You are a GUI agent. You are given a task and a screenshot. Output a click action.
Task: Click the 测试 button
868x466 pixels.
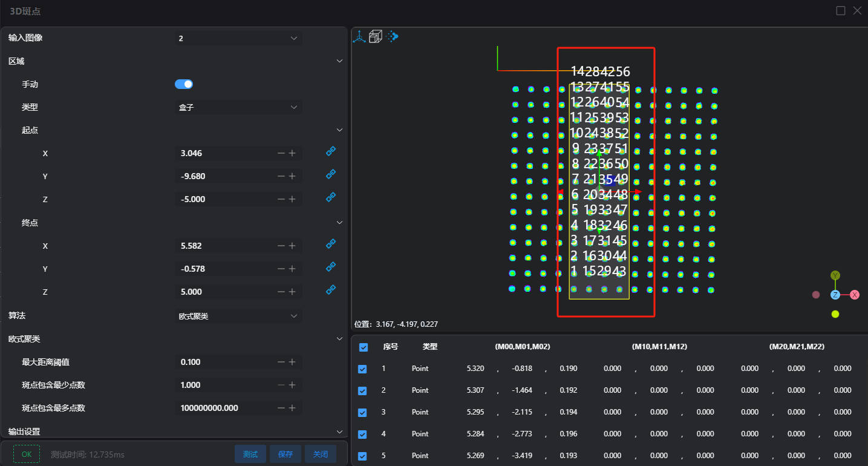(x=250, y=454)
